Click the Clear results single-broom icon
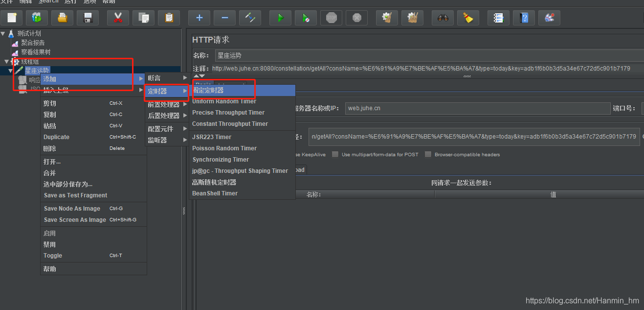Screen dimensions: 644x310 (x=387, y=18)
